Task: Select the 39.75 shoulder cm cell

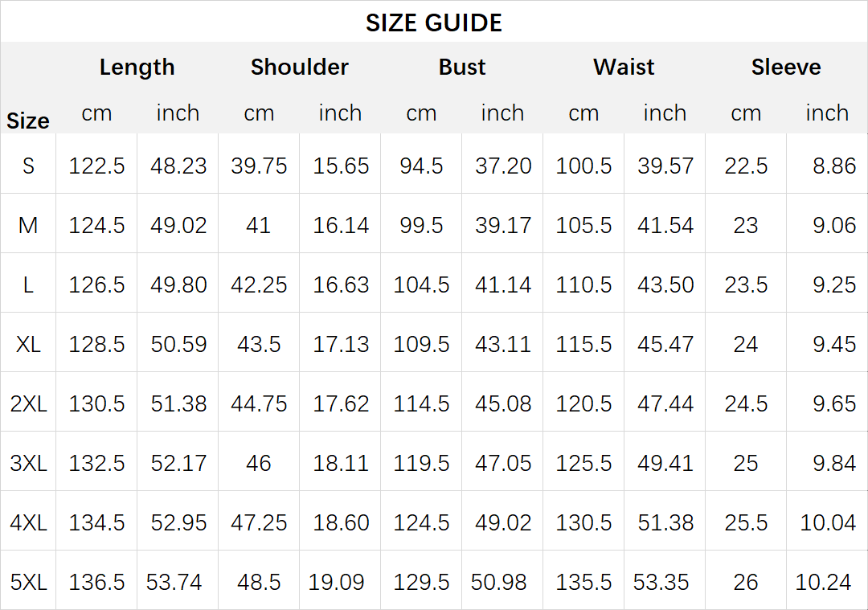Action: coord(259,166)
